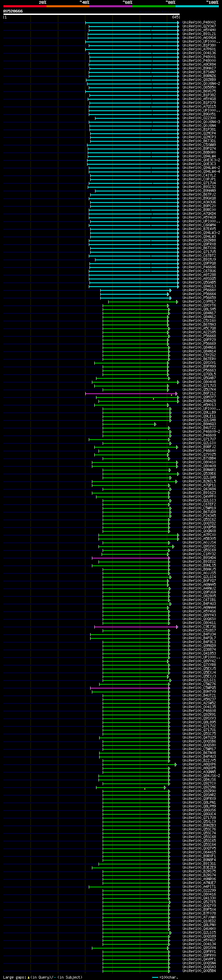Image resolution: width=222 pixels, height=980 pixels.
Task: Click the 645 end position label
Action: [x=175, y=17]
